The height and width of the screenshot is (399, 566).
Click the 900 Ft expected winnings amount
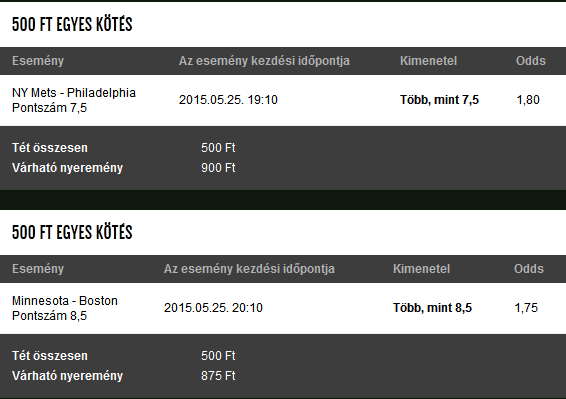[x=218, y=168]
